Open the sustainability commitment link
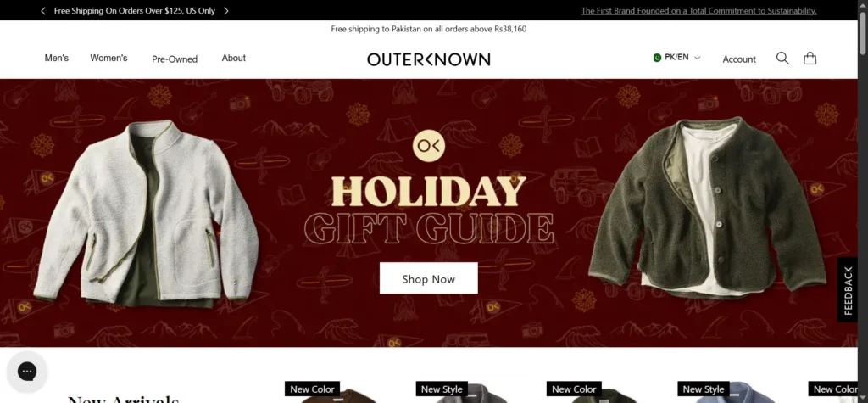The image size is (868, 403). (x=698, y=10)
